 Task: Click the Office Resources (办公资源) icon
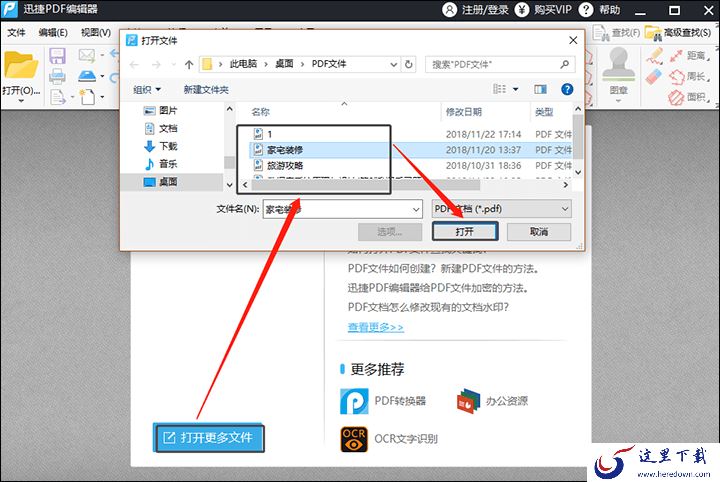[x=468, y=401]
